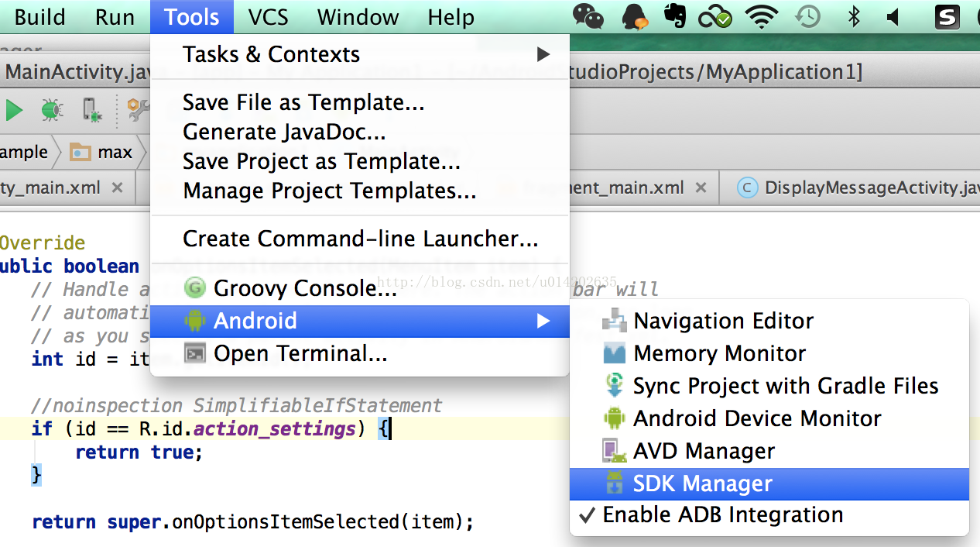Click "return super.onOptionsItemSelected(item);" line
This screenshot has width=980, height=547.
point(252,522)
